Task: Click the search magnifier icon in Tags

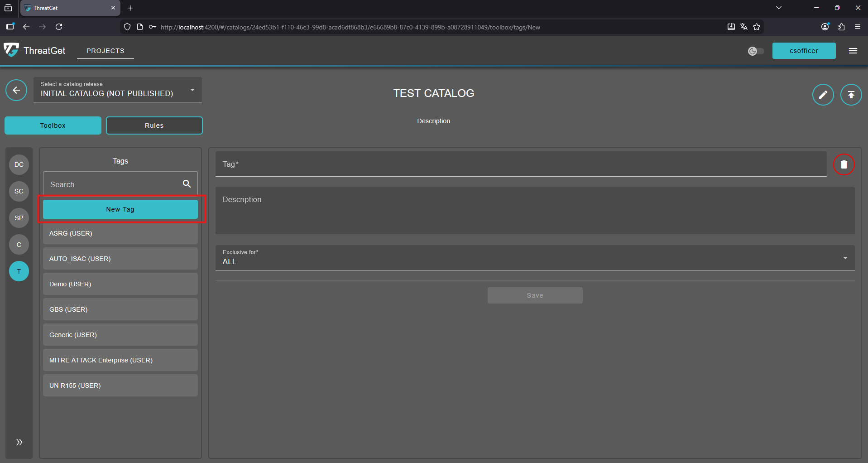Action: pos(187,184)
